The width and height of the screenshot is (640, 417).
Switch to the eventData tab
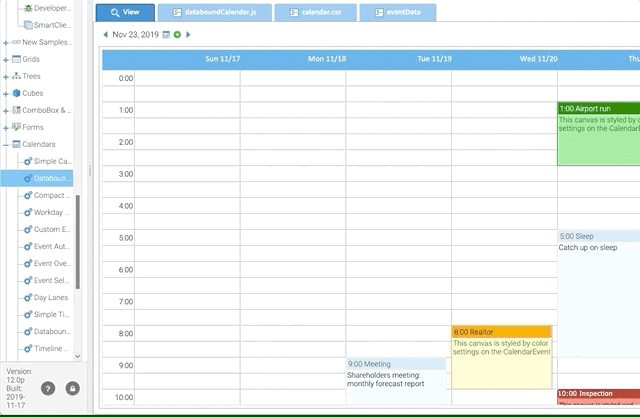pyautogui.click(x=396, y=13)
